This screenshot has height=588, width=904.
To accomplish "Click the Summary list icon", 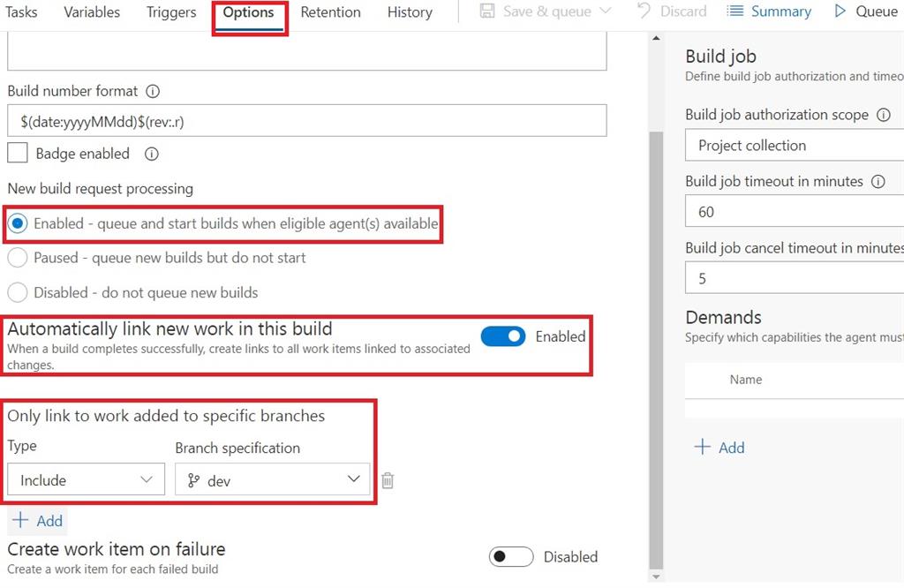I will coord(735,11).
